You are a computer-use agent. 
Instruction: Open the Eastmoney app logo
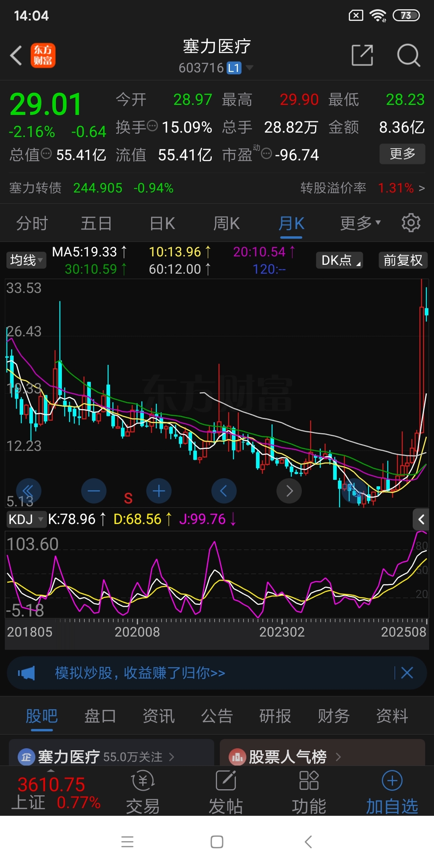pyautogui.click(x=43, y=55)
